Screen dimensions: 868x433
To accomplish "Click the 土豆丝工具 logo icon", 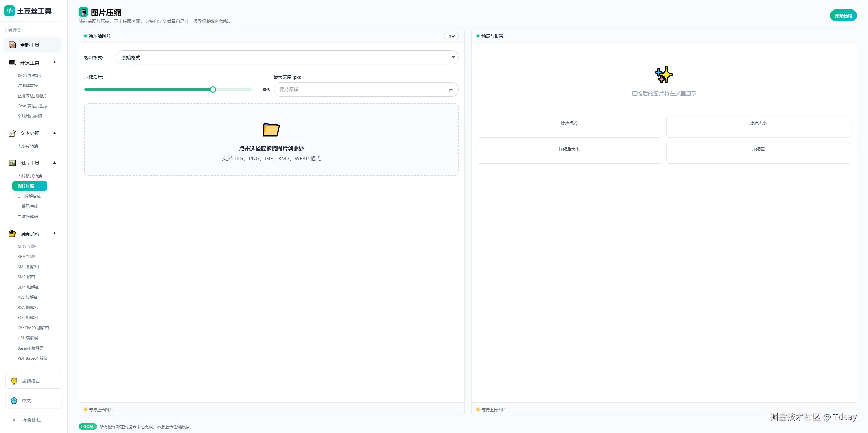I will [9, 11].
